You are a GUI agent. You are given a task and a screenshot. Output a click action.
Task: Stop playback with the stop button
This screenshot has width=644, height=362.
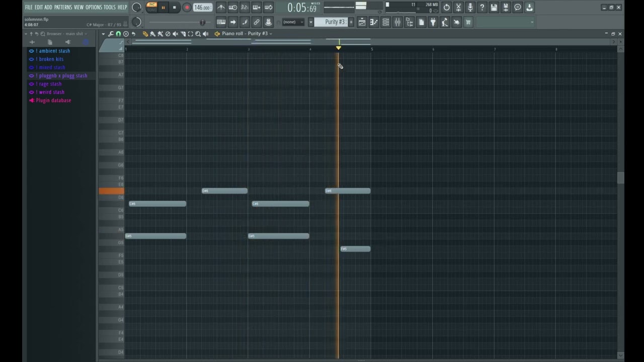pos(175,8)
